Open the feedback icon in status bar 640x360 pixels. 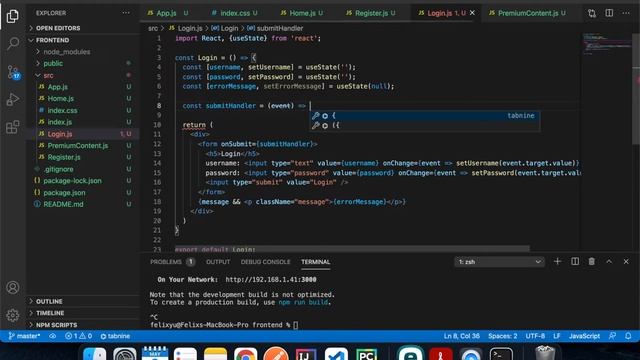pos(612,336)
